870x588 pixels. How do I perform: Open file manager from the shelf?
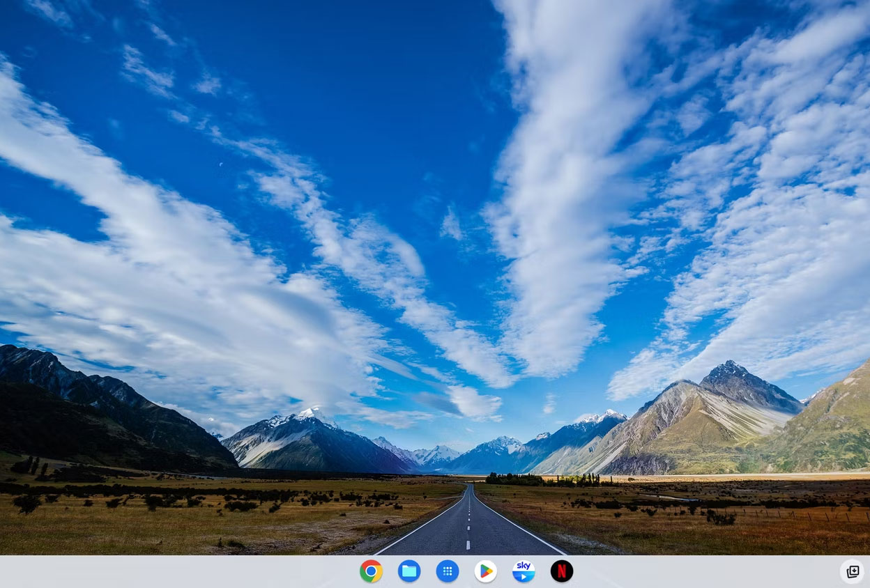(409, 571)
